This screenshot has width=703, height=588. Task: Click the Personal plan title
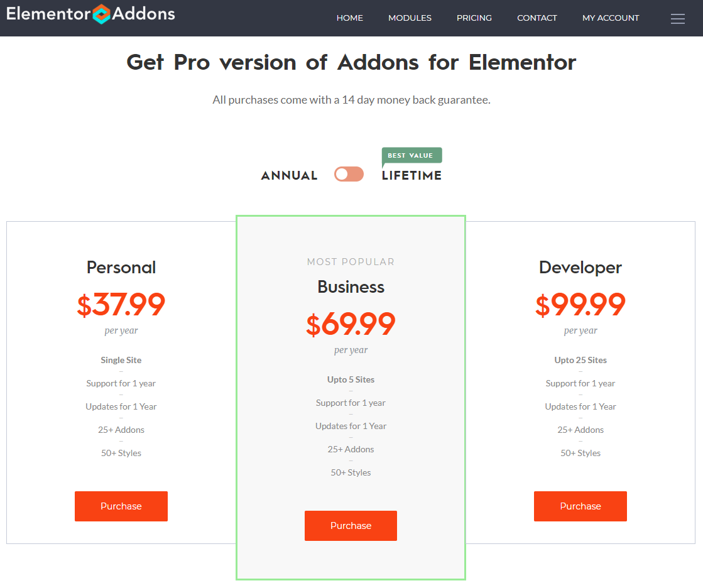click(121, 268)
